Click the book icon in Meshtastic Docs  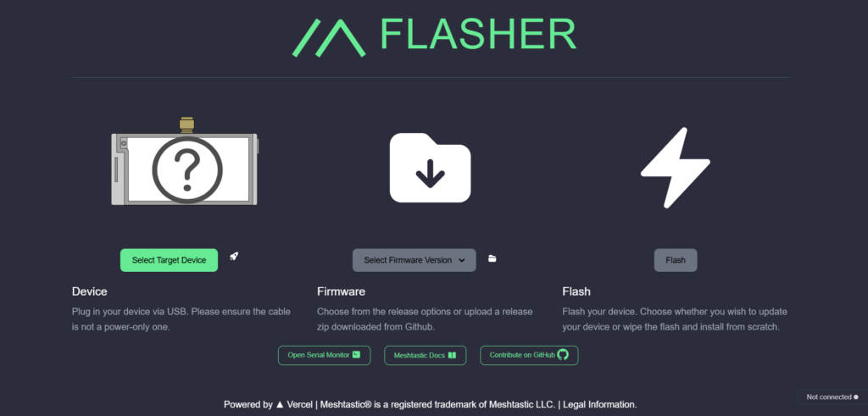(x=452, y=355)
